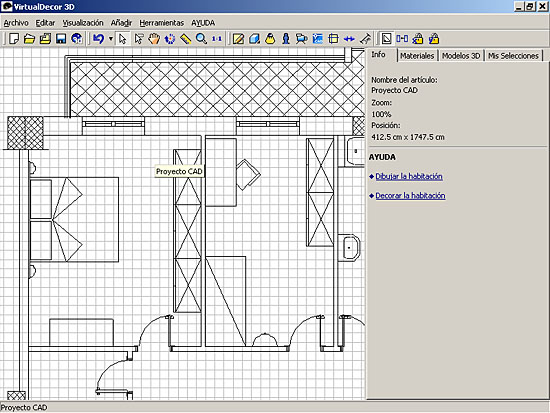Undo the last action with the blue arrow
Screen dimensions: 550x413
pyautogui.click(x=99, y=39)
